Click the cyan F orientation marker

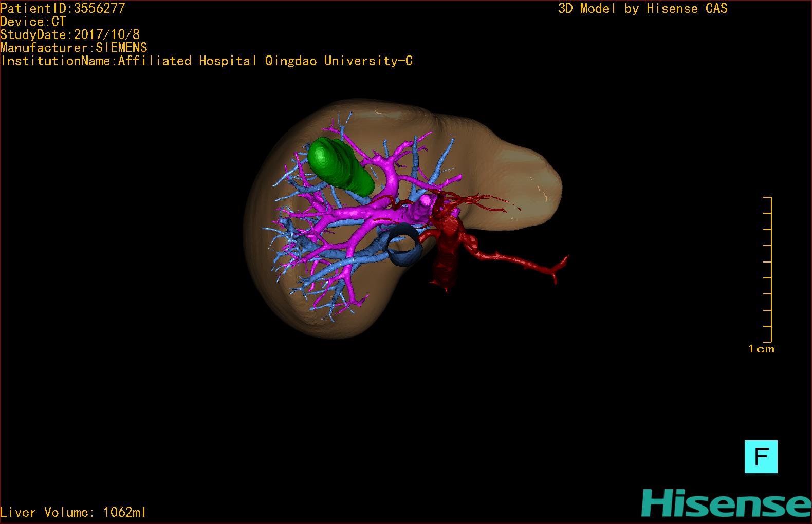tap(761, 457)
